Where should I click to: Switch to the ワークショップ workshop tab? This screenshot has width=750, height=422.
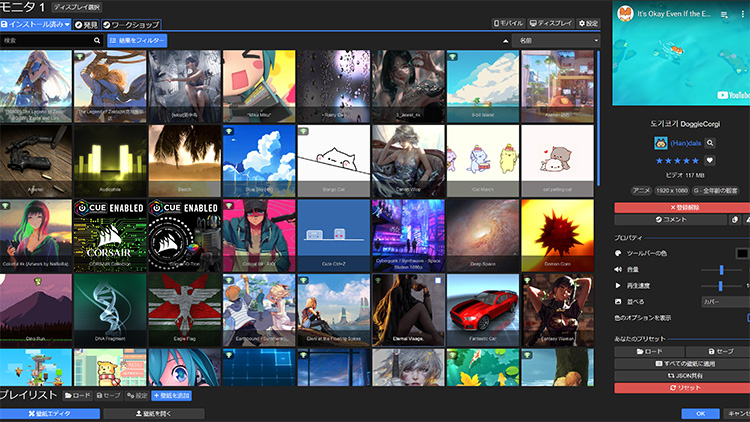tap(131, 24)
